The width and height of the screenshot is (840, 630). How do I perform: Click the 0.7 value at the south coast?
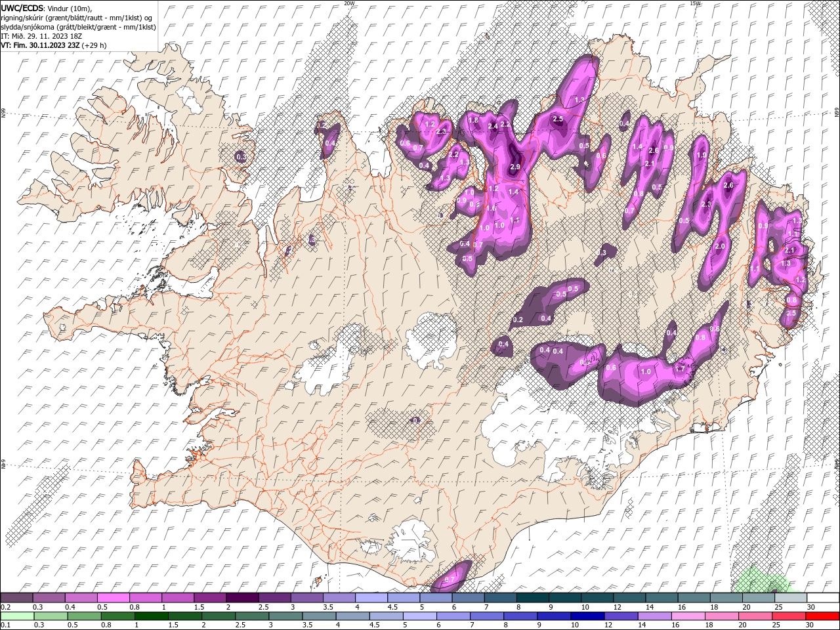pyautogui.click(x=450, y=579)
